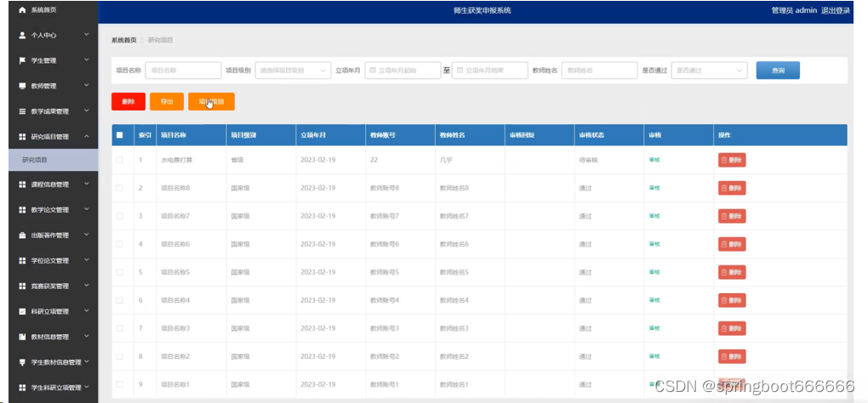Viewport: 868px width, 403px height.
Task: Check the box for row 项目名称2
Action: click(x=120, y=356)
